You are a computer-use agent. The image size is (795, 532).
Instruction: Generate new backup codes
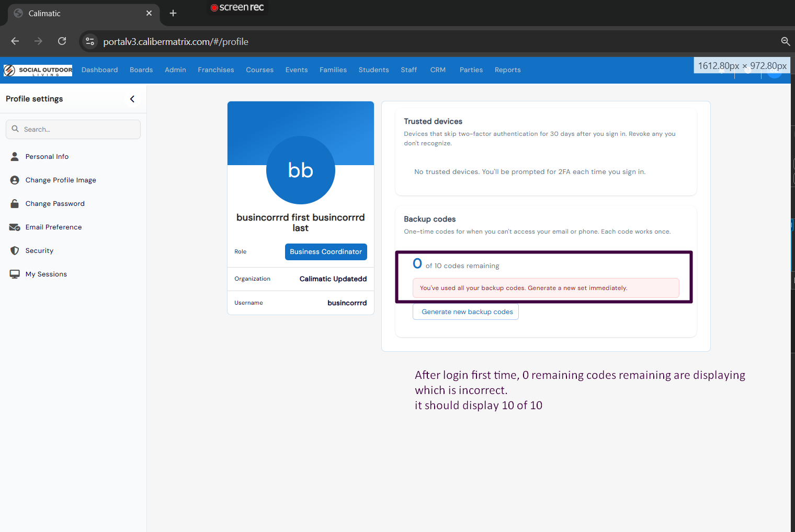click(465, 312)
